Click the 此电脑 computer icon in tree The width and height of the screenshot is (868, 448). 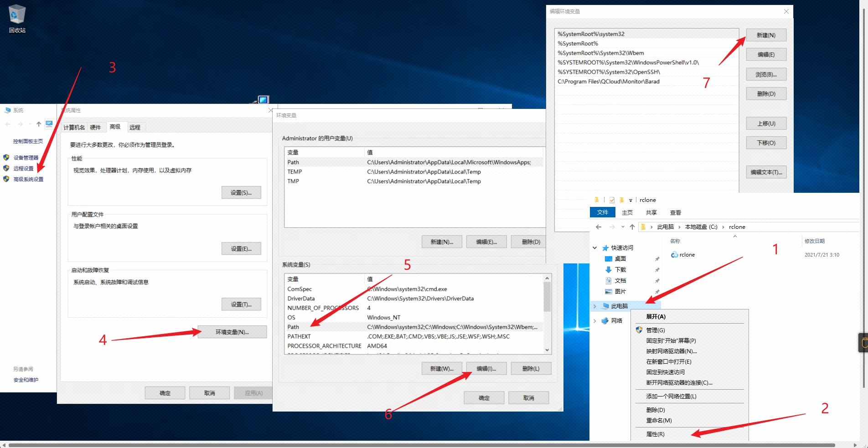tap(605, 306)
